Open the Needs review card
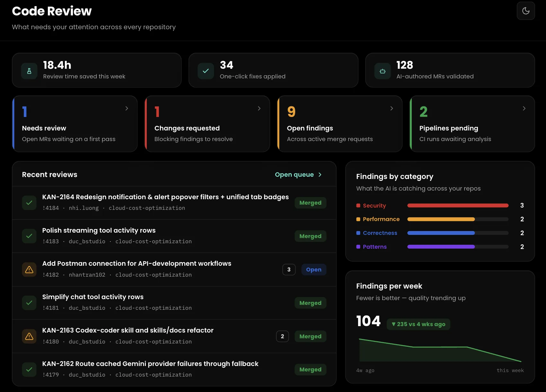The width and height of the screenshot is (546, 392). click(75, 124)
